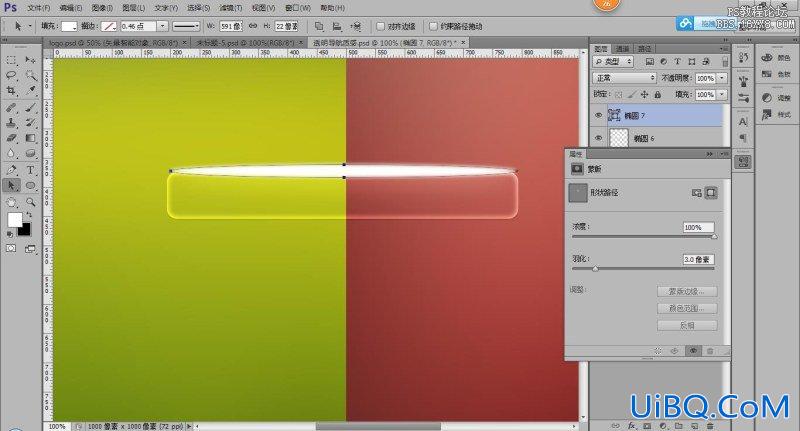Hide the 椭圆 7 layer

click(x=598, y=115)
